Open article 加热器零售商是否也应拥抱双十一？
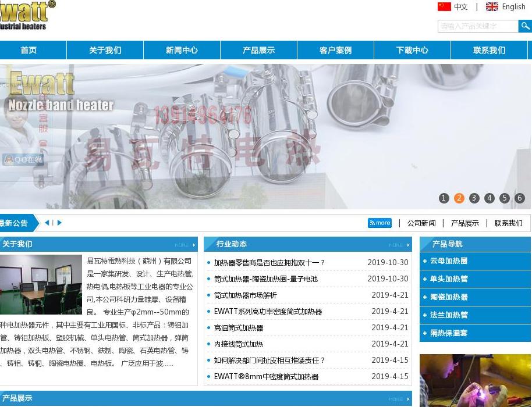The width and height of the screenshot is (532, 407). pos(269,263)
